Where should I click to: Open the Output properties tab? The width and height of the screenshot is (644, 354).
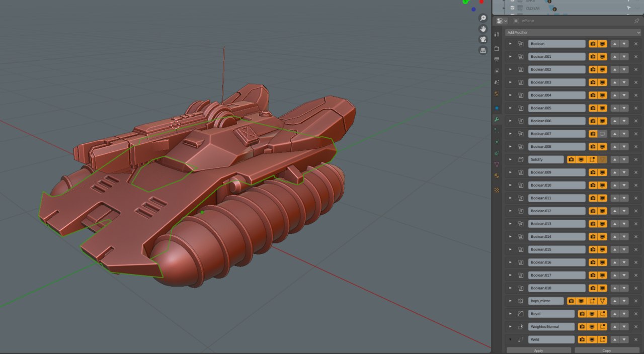pos(497,59)
